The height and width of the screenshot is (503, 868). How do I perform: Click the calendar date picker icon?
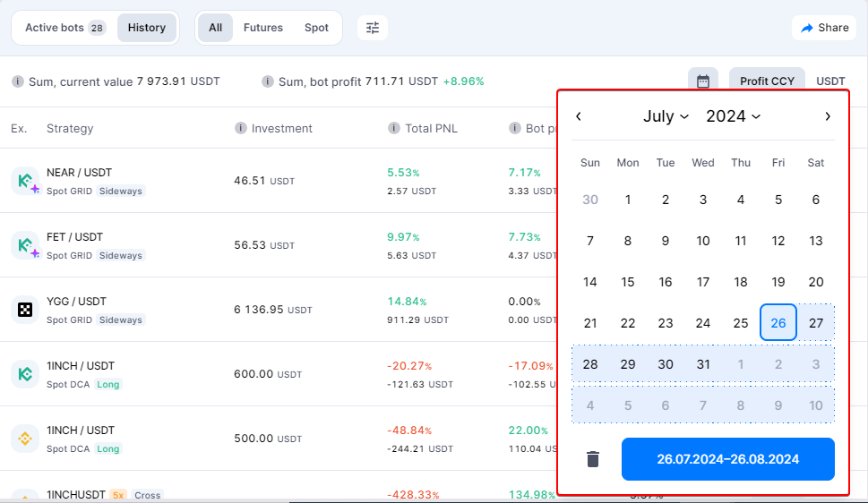tap(703, 81)
